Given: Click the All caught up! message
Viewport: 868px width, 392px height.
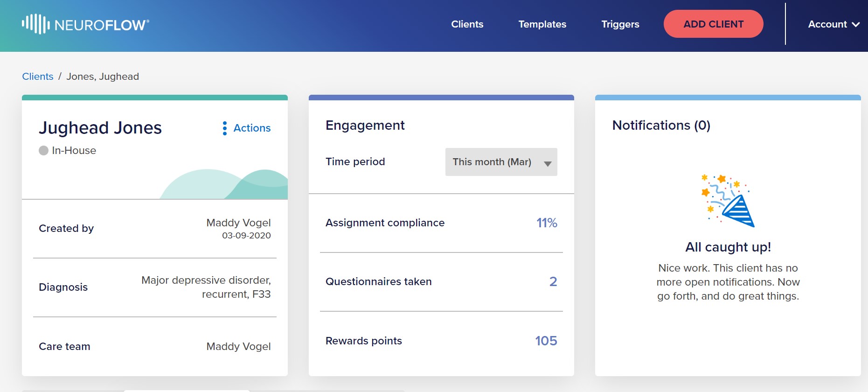Looking at the screenshot, I should [x=728, y=247].
